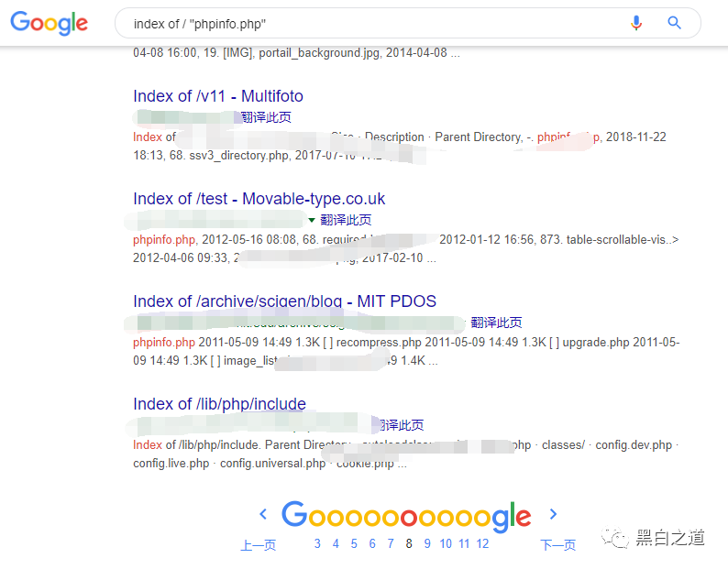Click 上一页 previous page link

coord(258,545)
